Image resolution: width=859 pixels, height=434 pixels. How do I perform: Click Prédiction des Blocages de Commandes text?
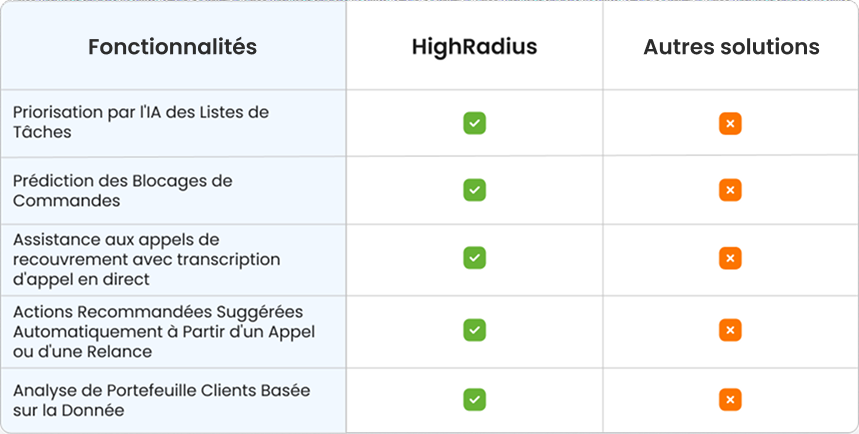click(x=123, y=191)
